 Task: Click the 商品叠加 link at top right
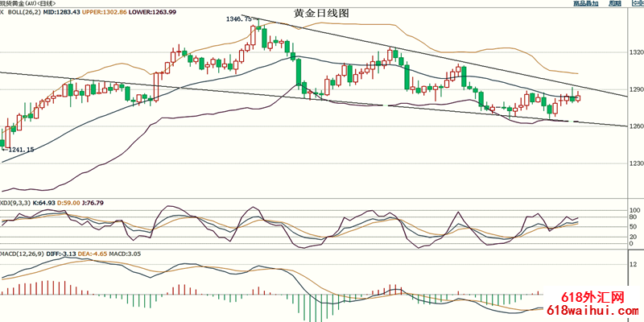pos(585,4)
